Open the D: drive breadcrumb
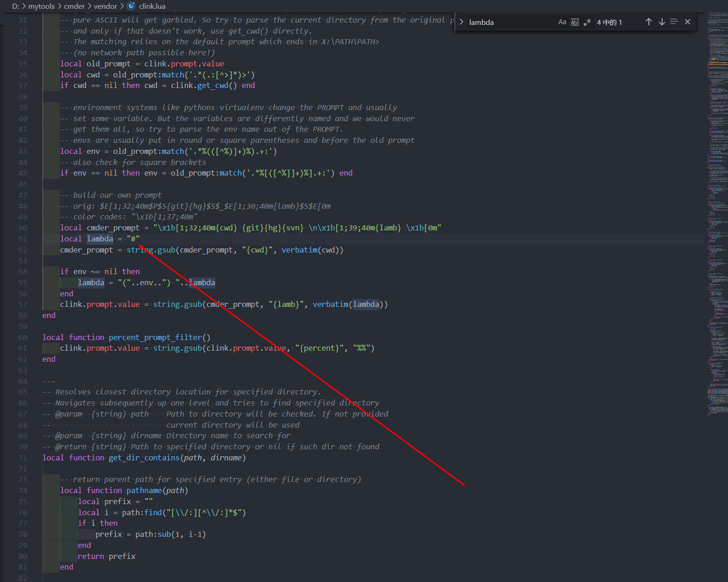 [x=16, y=6]
